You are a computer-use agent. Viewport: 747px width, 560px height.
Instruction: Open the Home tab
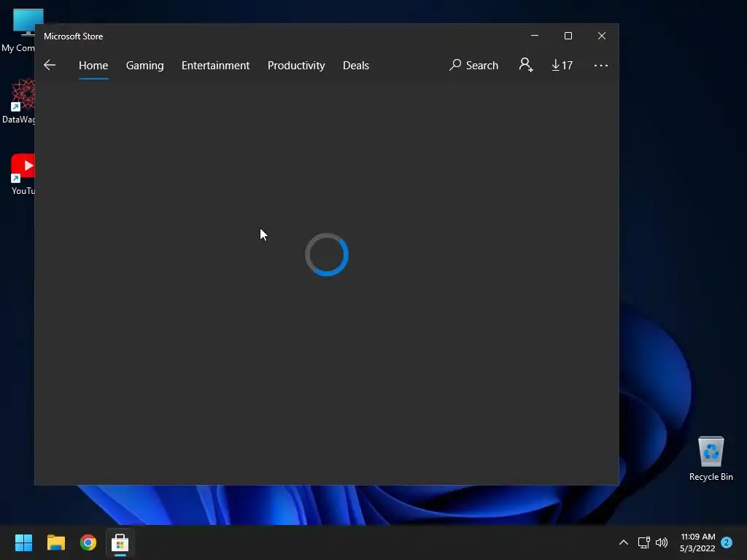93,65
